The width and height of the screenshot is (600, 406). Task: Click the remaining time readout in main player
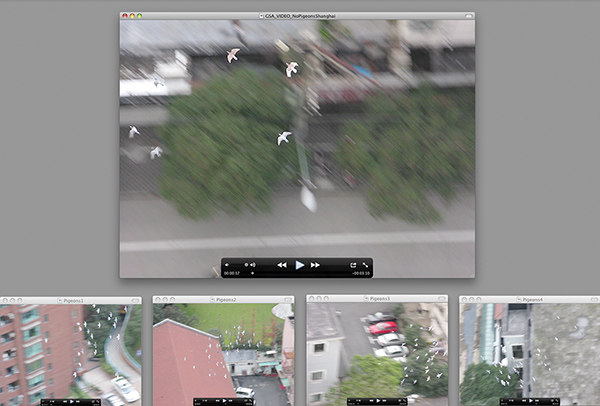(x=361, y=273)
